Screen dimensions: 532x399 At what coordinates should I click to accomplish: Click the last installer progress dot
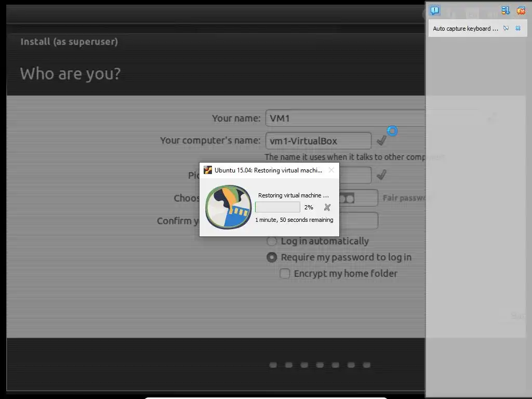(367, 365)
